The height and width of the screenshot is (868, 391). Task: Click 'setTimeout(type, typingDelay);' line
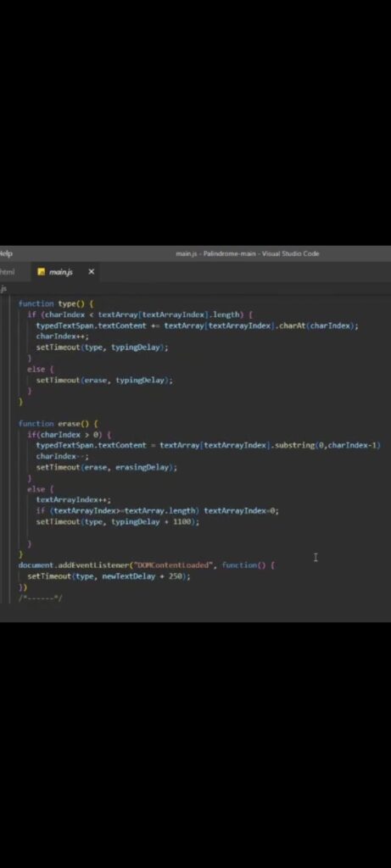[x=102, y=347]
